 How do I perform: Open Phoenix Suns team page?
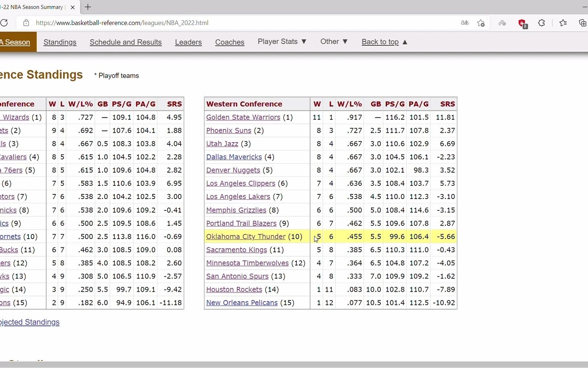point(229,131)
